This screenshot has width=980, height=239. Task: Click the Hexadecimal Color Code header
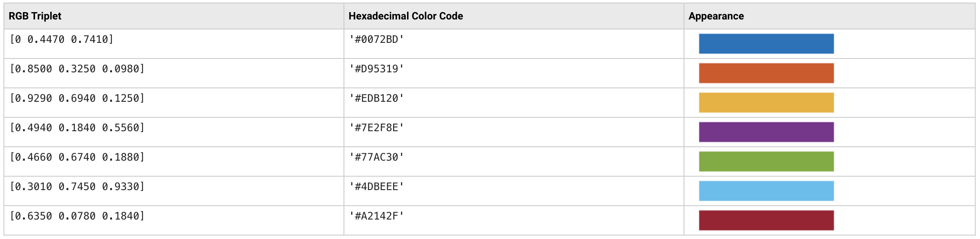[x=406, y=16]
